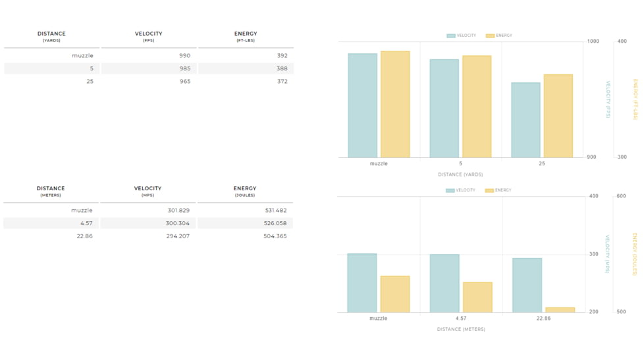Click the Distance (Yards) column header
Viewport: 644px width, 362px height.
(51, 36)
